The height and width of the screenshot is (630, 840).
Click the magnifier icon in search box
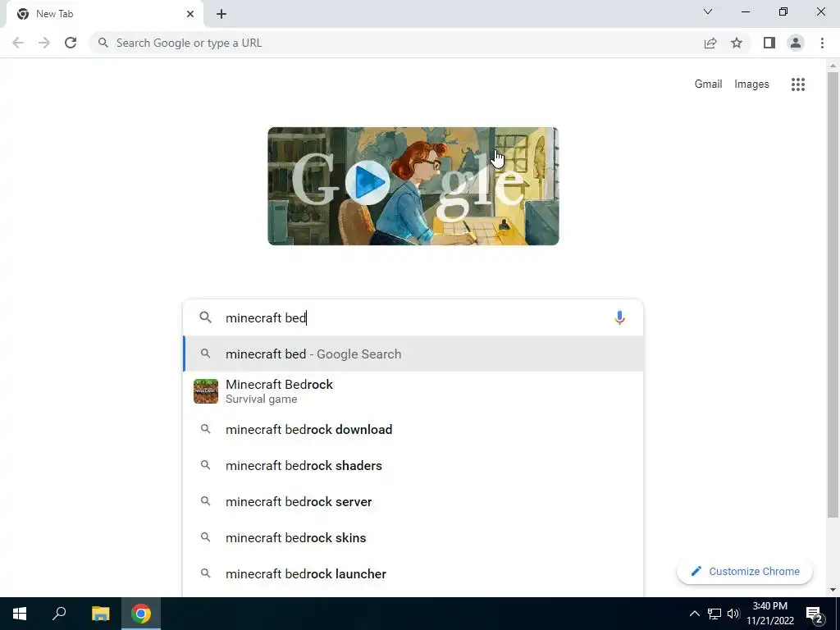[x=206, y=317]
